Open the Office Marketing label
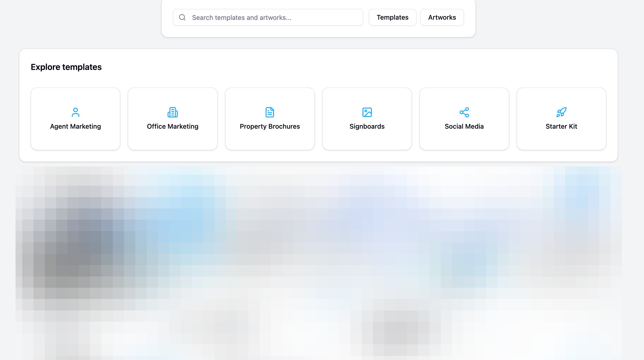 click(x=172, y=126)
